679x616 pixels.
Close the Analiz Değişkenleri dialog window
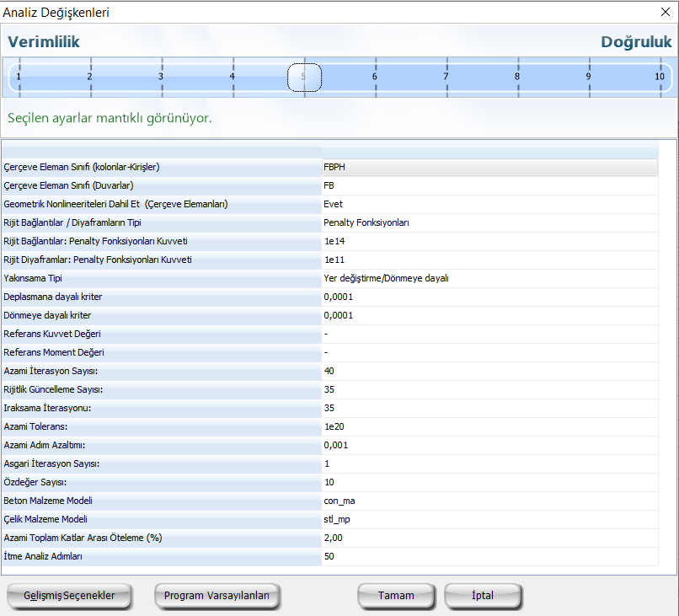[x=666, y=13]
